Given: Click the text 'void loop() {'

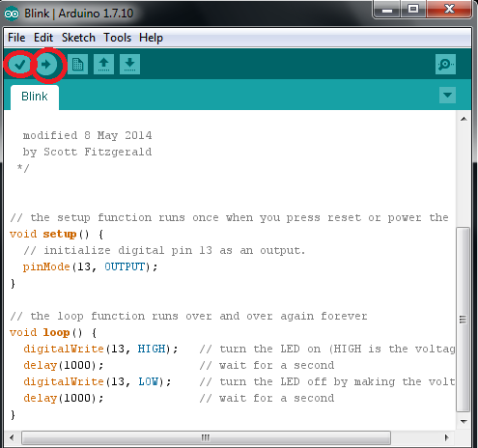Looking at the screenshot, I should pos(53,333).
